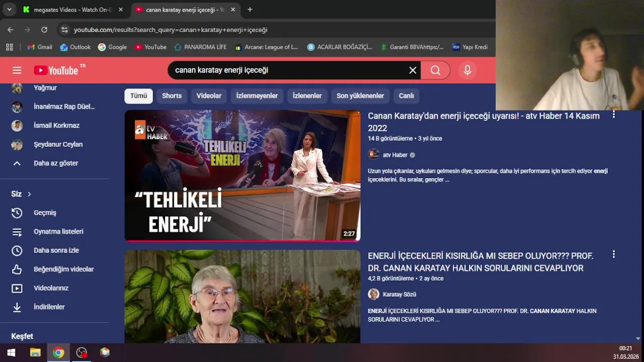Select the Canlı filter chip
The height and width of the screenshot is (362, 644).
click(407, 96)
